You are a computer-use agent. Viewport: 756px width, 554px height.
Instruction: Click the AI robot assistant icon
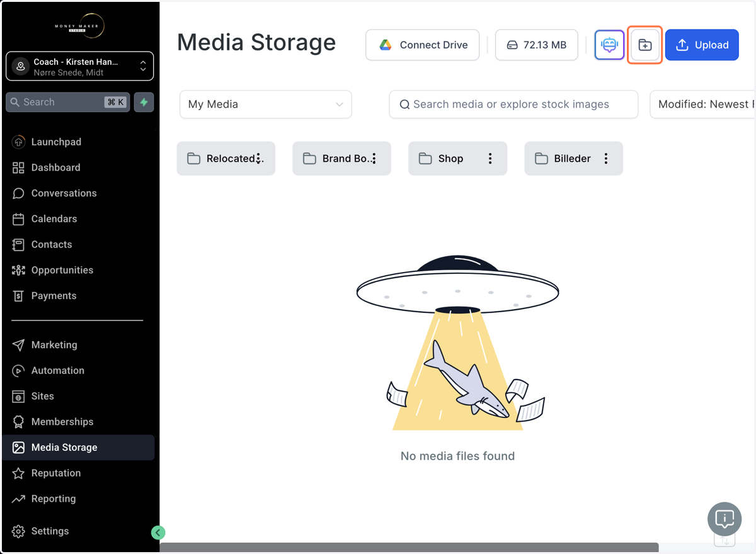(609, 45)
